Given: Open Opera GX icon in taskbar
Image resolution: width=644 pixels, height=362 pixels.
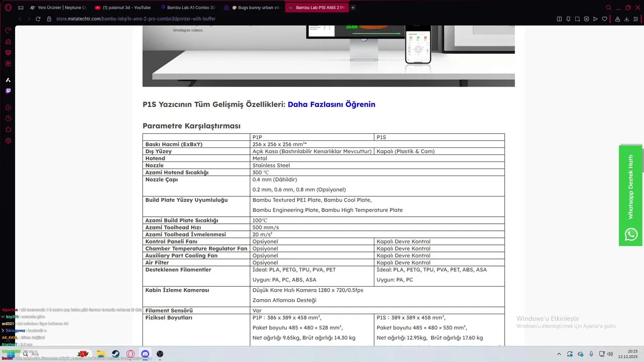Looking at the screenshot, I should click(x=130, y=354).
